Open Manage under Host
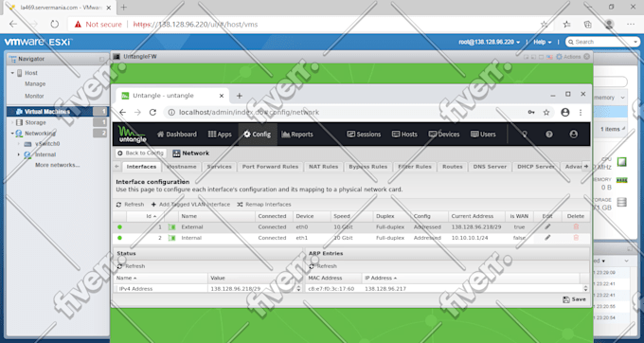Image resolution: width=644 pixels, height=343 pixels. [35, 83]
